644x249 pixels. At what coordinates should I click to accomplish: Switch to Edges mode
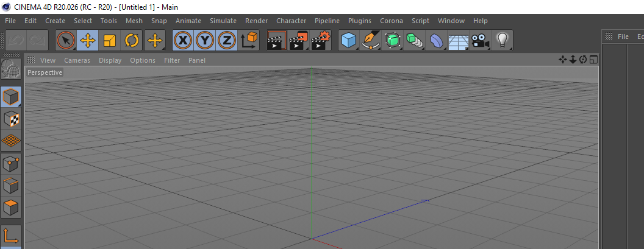click(x=11, y=186)
